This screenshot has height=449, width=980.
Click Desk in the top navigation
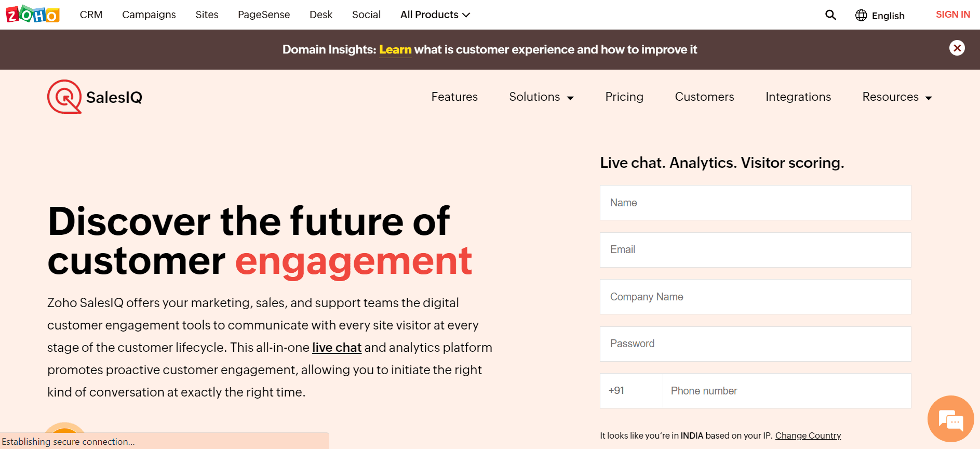pos(320,15)
